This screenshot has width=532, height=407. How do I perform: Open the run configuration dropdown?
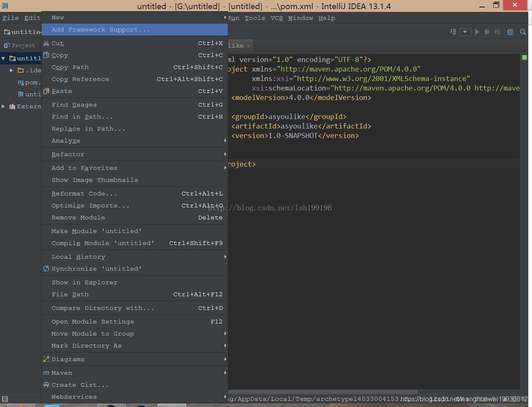(466, 32)
